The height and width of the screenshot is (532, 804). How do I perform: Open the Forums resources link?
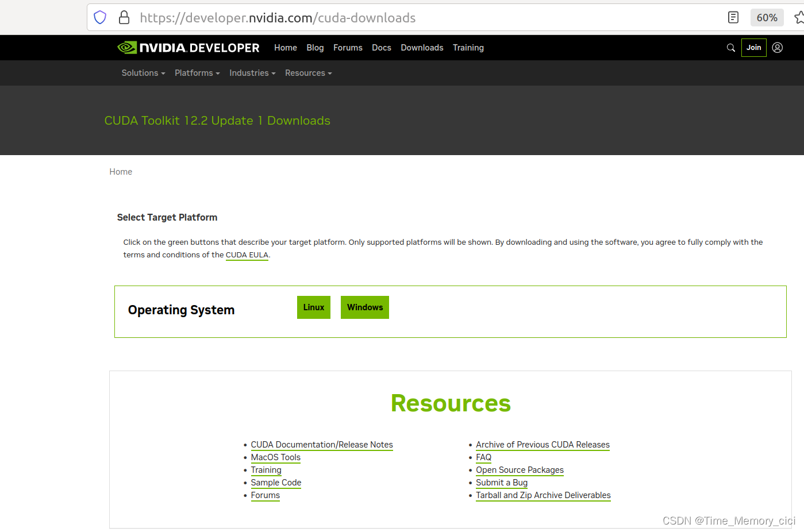[x=266, y=495]
